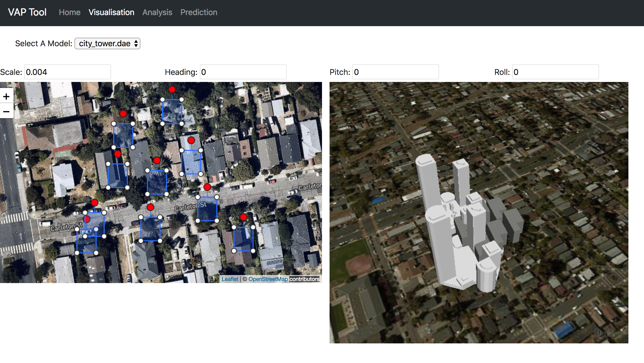Select the Visualisation nav item

coord(111,12)
